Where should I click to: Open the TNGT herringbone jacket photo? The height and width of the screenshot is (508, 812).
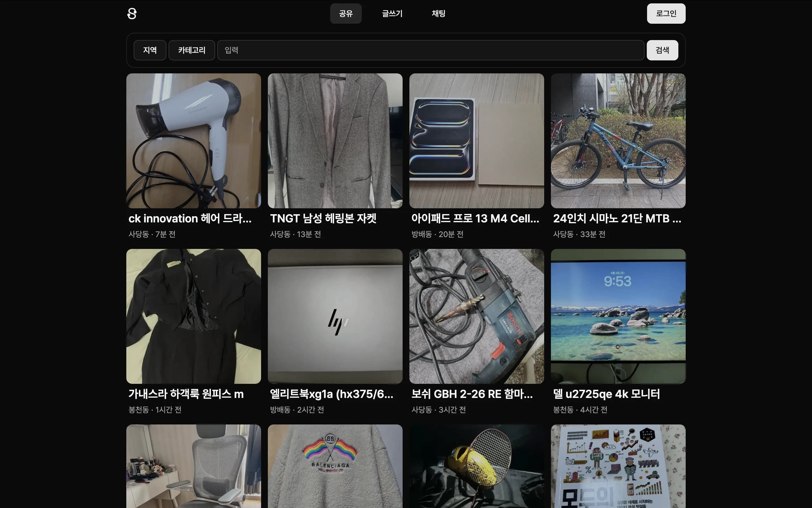pyautogui.click(x=335, y=141)
